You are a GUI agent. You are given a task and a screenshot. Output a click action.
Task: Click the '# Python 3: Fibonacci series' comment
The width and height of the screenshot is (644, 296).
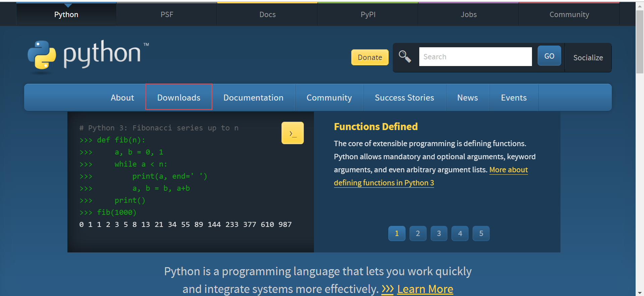[x=159, y=128]
